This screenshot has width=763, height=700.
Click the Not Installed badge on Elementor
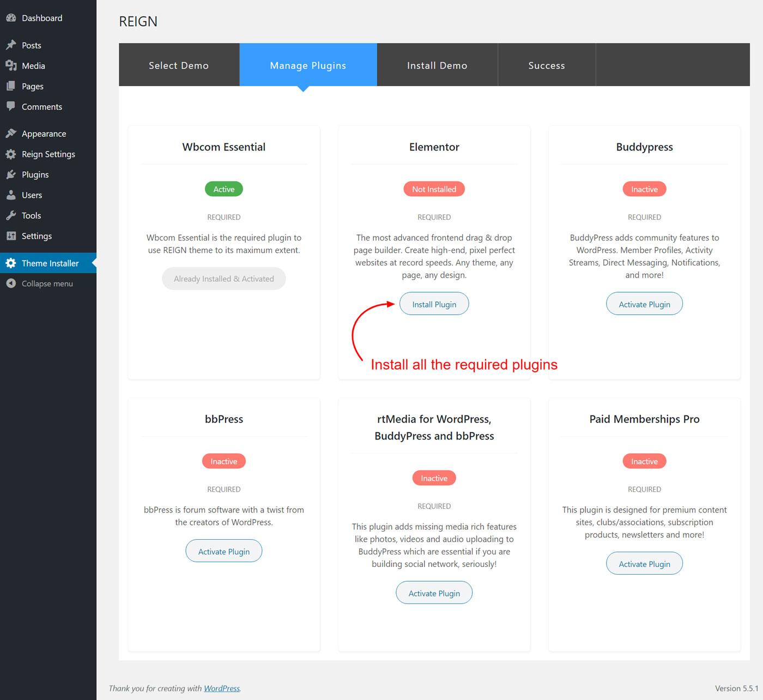click(434, 189)
